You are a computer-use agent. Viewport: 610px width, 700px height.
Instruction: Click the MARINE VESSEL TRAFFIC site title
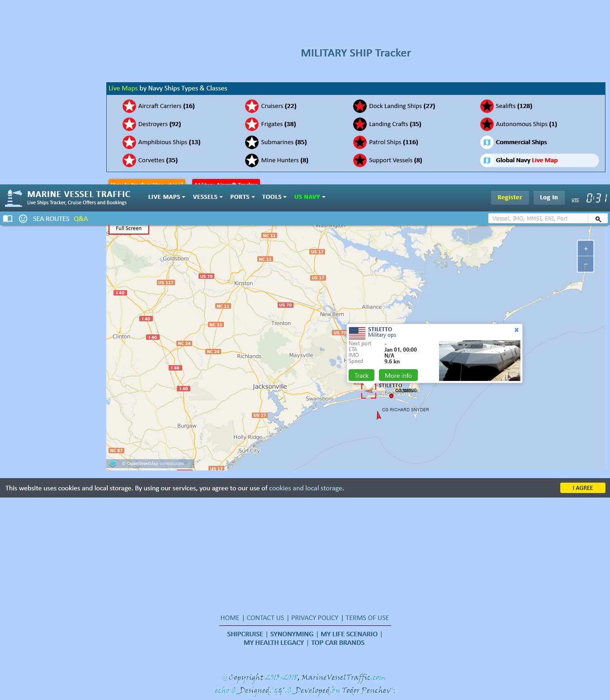[x=79, y=194]
